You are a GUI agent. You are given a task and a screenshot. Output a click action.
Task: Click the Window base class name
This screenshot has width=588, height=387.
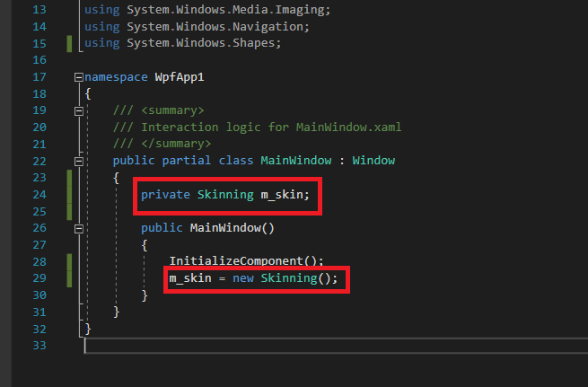[x=373, y=161]
